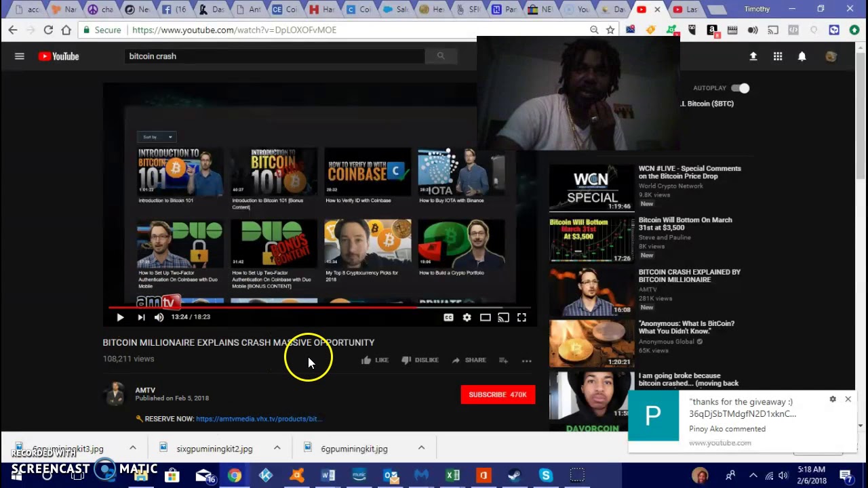Close the active YouTube tab

[657, 9]
